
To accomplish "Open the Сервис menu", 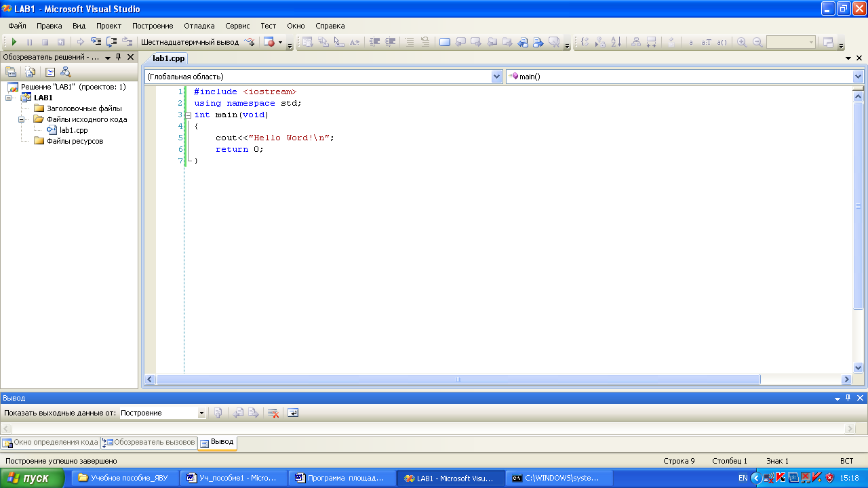I will tap(237, 26).
